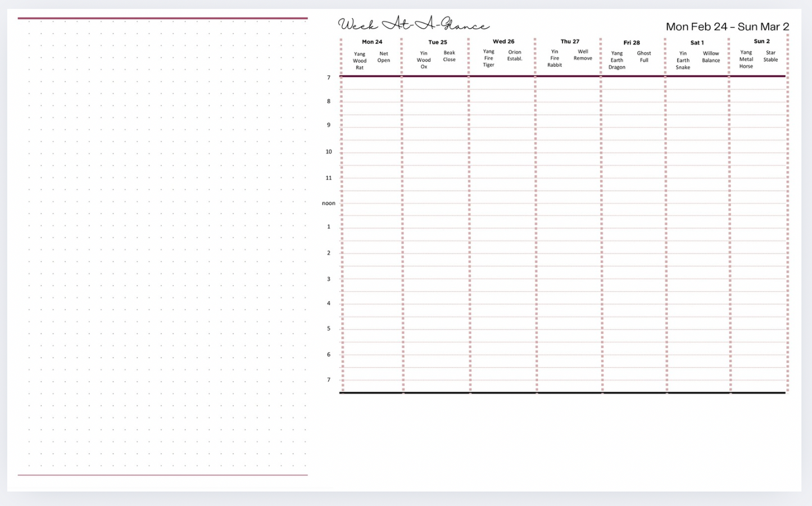Viewport: 812px width, 506px height.
Task: Select 'Yang Fire Tiger' under Wednesday
Action: tap(489, 58)
